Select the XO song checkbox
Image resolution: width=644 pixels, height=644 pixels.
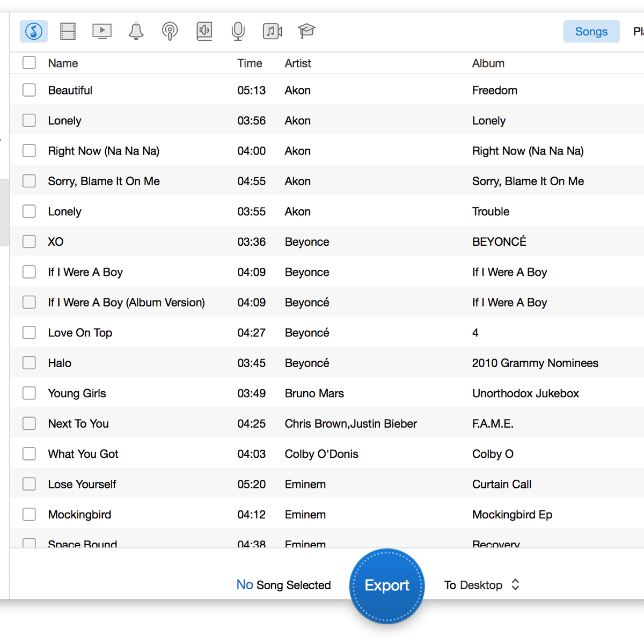tap(29, 241)
